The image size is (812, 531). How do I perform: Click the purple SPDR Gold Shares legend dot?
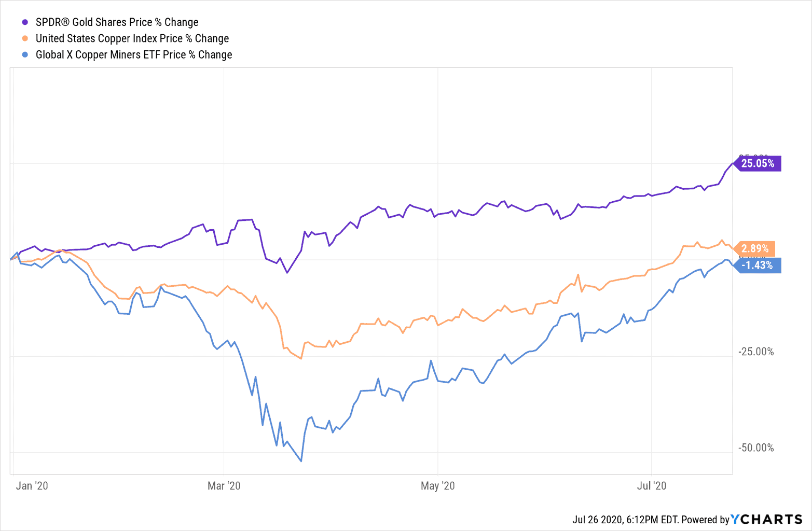coord(25,22)
